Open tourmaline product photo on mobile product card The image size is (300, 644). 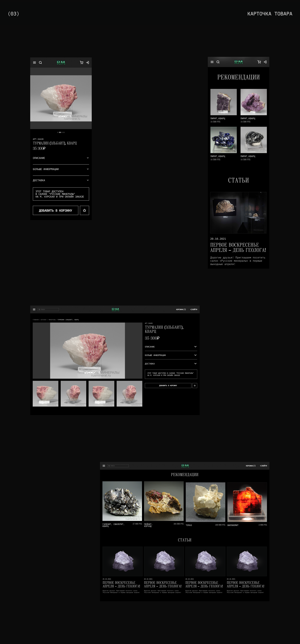61,98
